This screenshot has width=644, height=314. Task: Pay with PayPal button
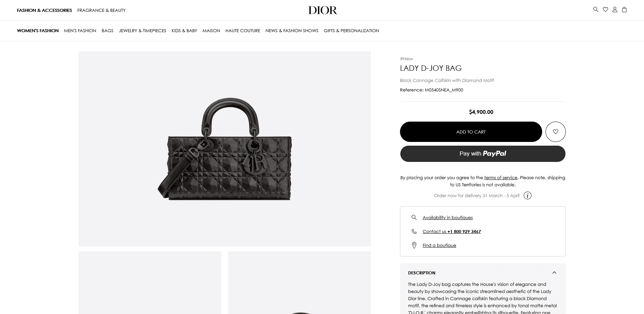pyautogui.click(x=483, y=154)
